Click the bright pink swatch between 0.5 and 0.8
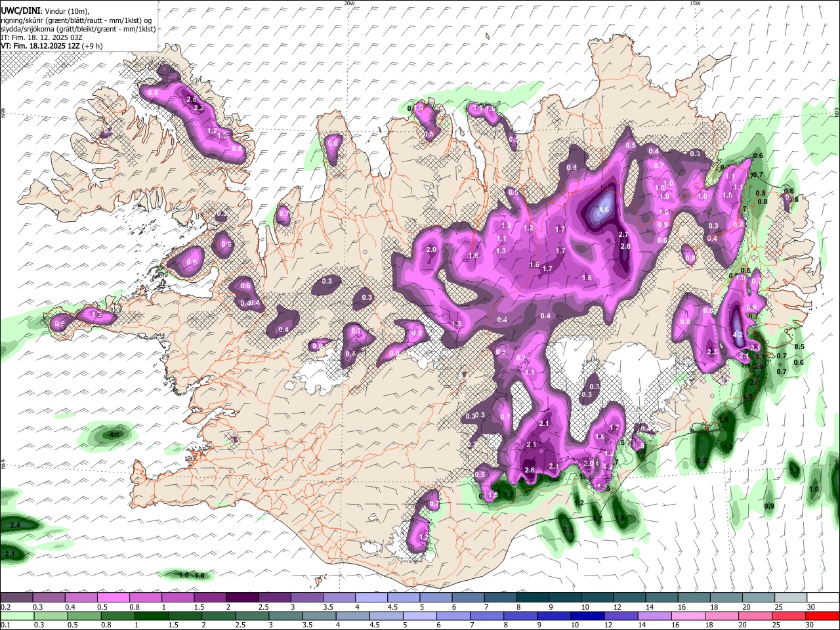The height and width of the screenshot is (630, 840). pyautogui.click(x=113, y=598)
